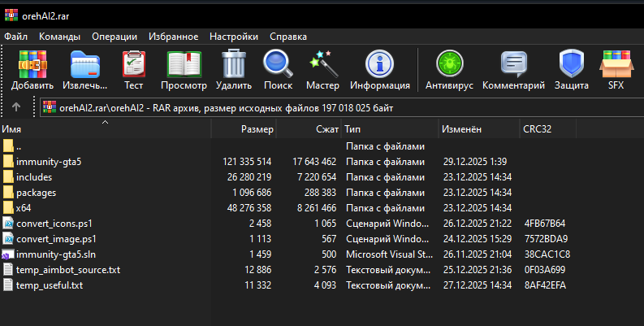The width and height of the screenshot is (644, 326).
Task: Create SFX archive icon
Action: (616, 63)
